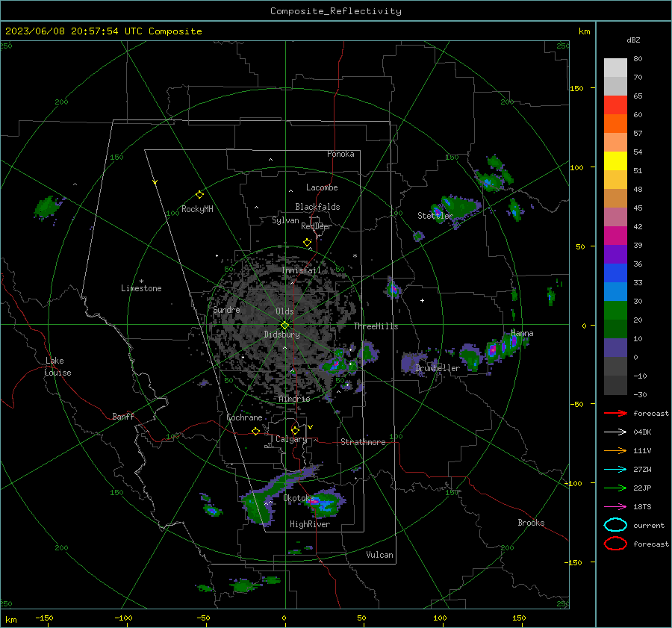Image resolution: width=672 pixels, height=628 pixels.
Task: Click the yellow diamond marker near RedDeer
Action: [x=308, y=243]
